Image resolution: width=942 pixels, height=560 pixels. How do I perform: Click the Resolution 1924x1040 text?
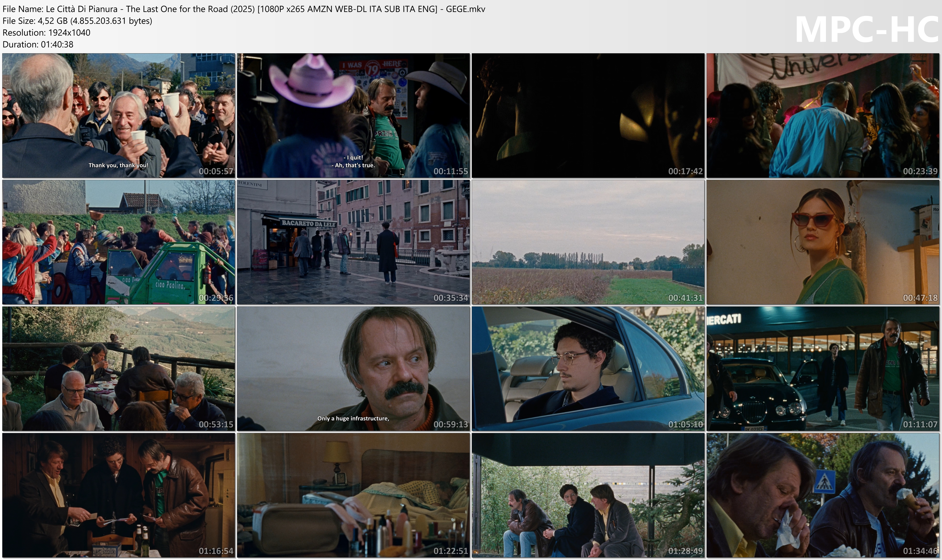point(46,33)
